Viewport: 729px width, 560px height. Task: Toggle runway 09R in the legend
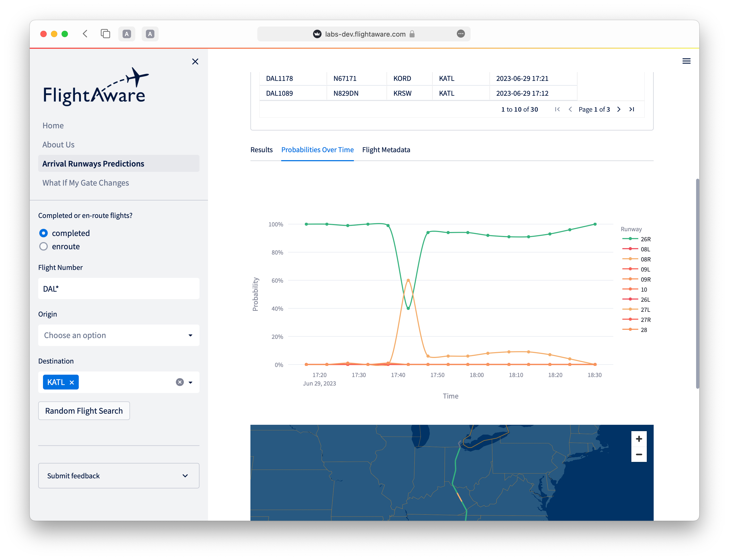click(x=636, y=279)
